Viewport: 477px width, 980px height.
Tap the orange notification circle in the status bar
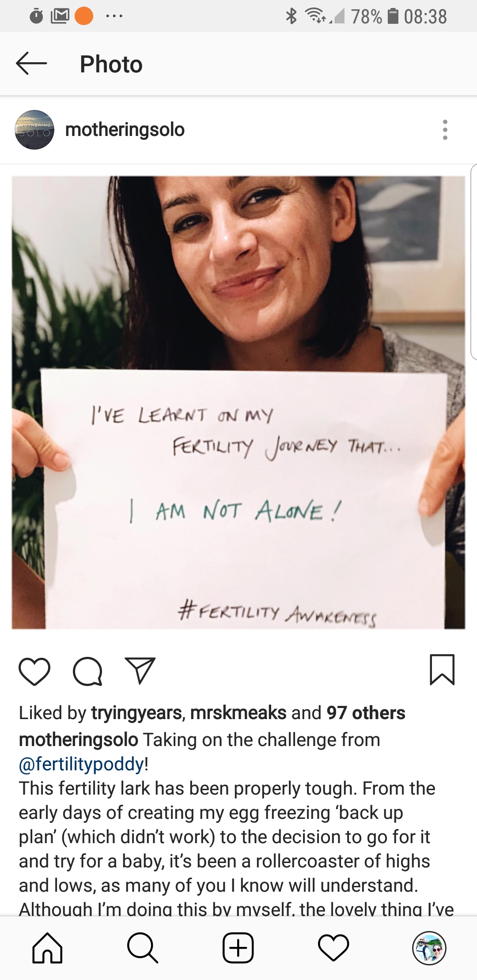[84, 16]
